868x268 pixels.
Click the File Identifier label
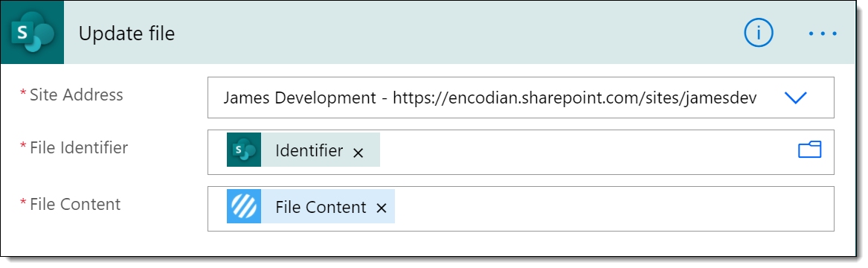coord(79,147)
